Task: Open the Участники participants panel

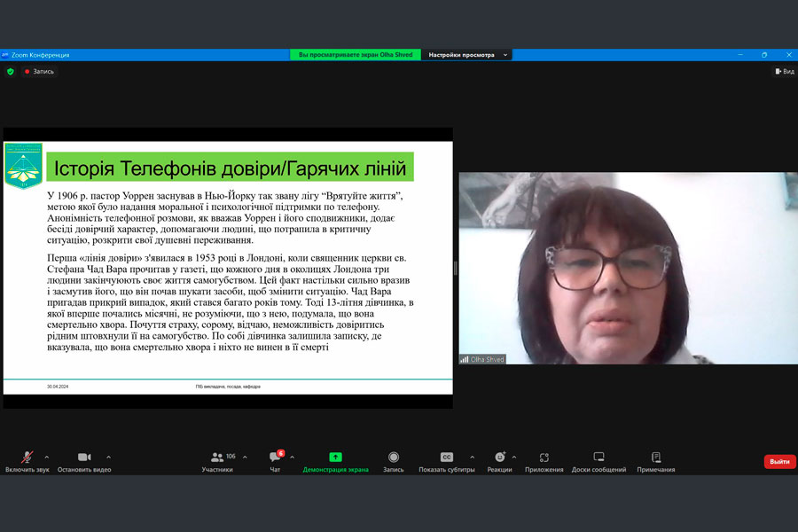Action: click(218, 462)
